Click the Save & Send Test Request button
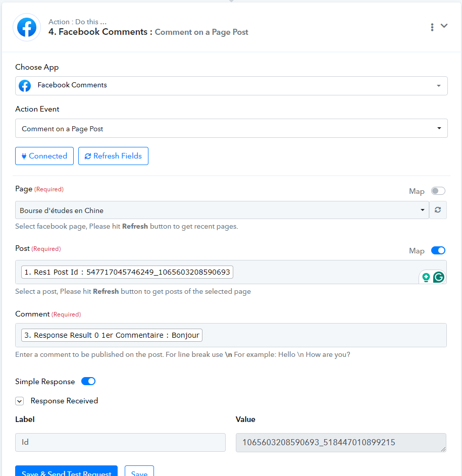The height and width of the screenshot is (476, 462). (66, 471)
